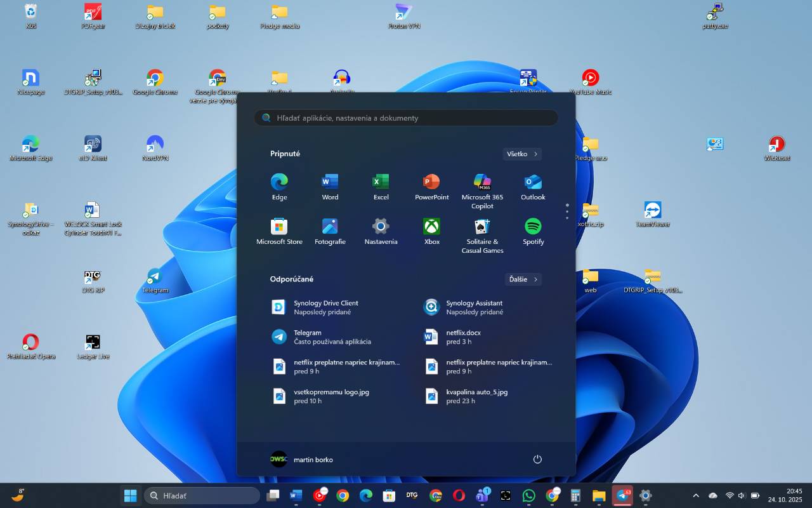
Task: Open volume speaker icon in system tray
Action: (742, 495)
